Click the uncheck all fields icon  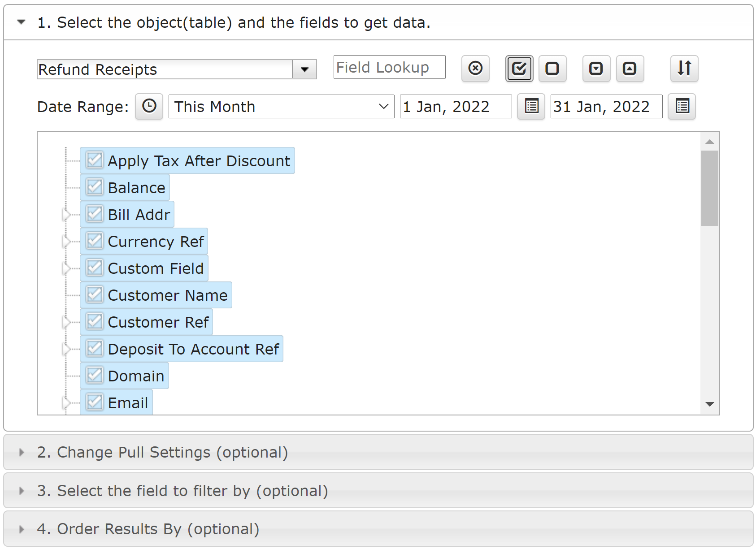[552, 69]
